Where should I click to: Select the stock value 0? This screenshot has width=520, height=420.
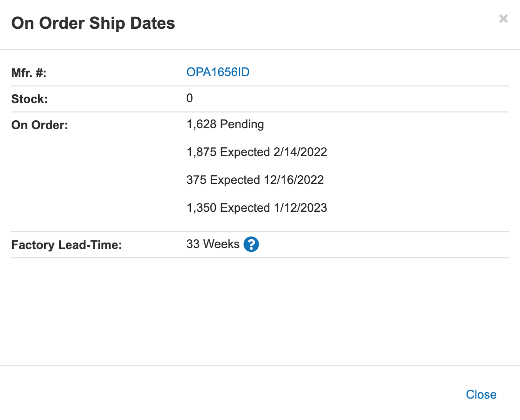189,98
